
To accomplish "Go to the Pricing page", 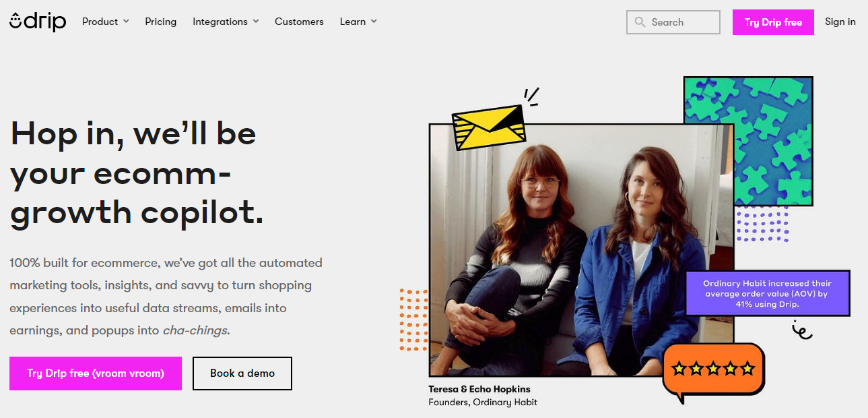I will tap(161, 22).
